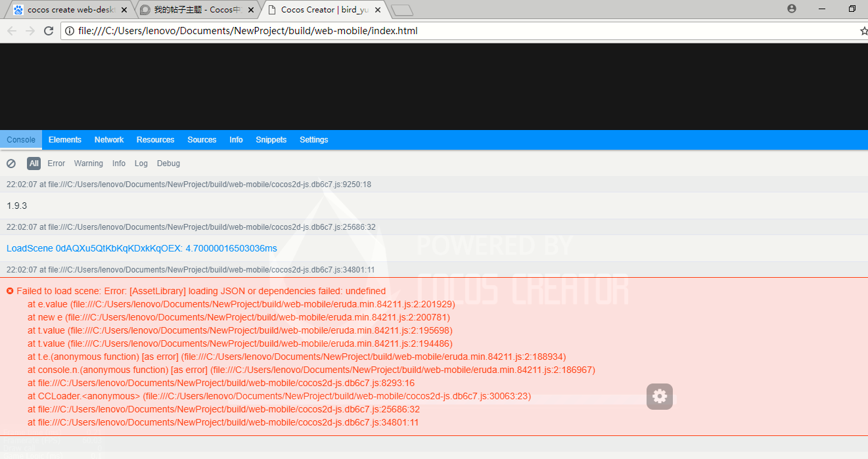Select the Cocos Creator bird tab

click(x=324, y=10)
